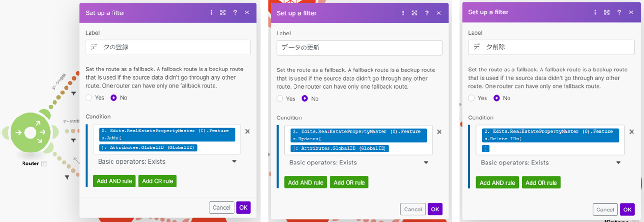Click the Router label text
Image resolution: width=644 pixels, height=222 pixels.
[x=31, y=164]
